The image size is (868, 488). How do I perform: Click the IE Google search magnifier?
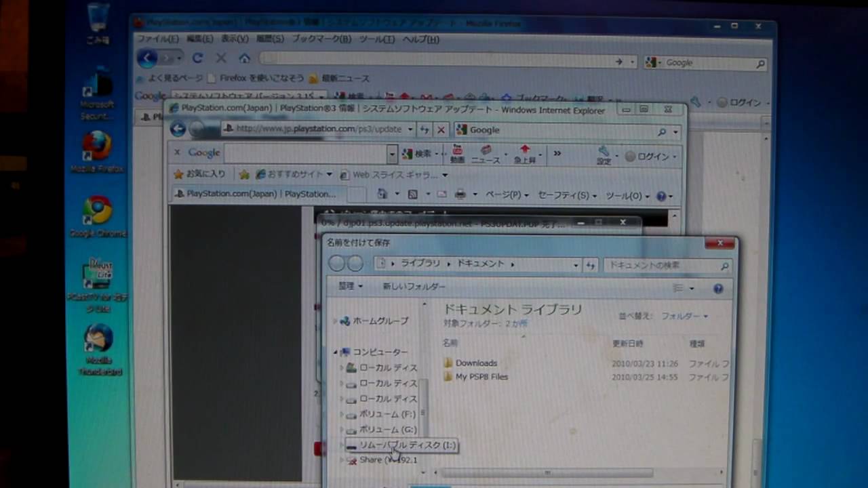662,131
